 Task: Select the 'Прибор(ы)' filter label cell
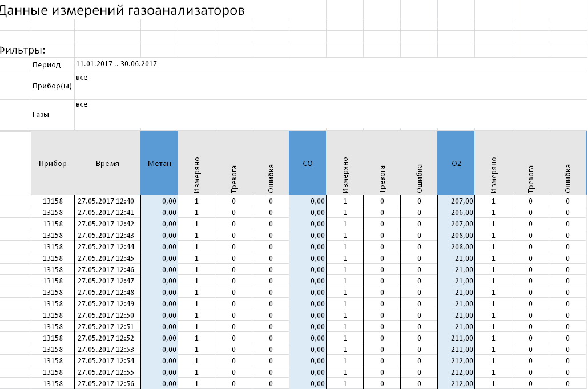pyautogui.click(x=53, y=86)
